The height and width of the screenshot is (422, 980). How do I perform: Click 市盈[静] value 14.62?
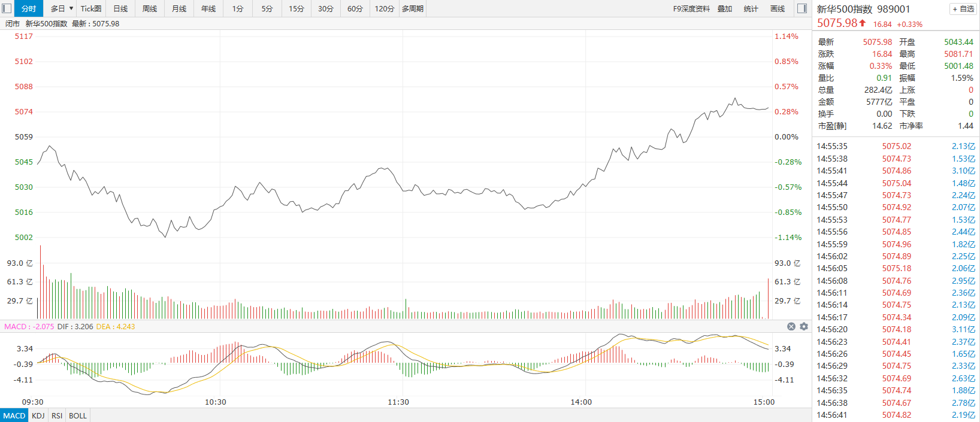pos(882,126)
